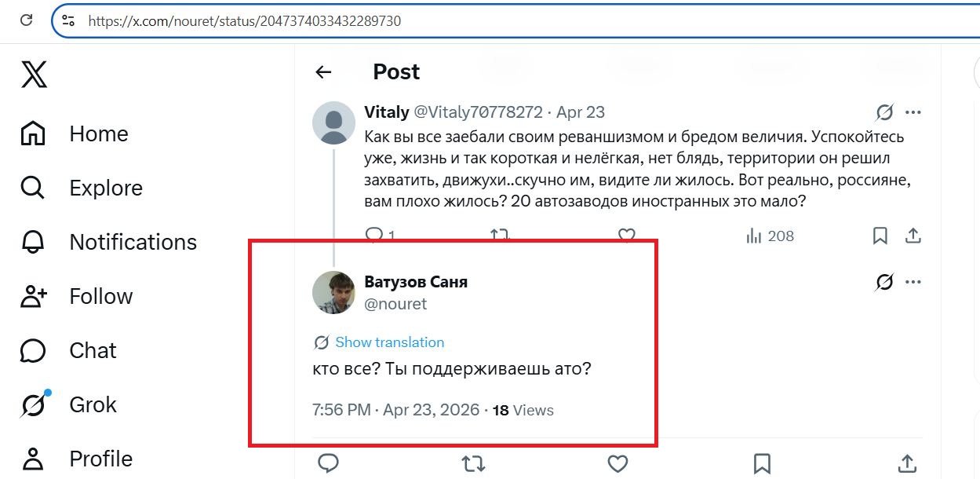Reload the page in the browser
980x479 pixels.
coord(27,21)
